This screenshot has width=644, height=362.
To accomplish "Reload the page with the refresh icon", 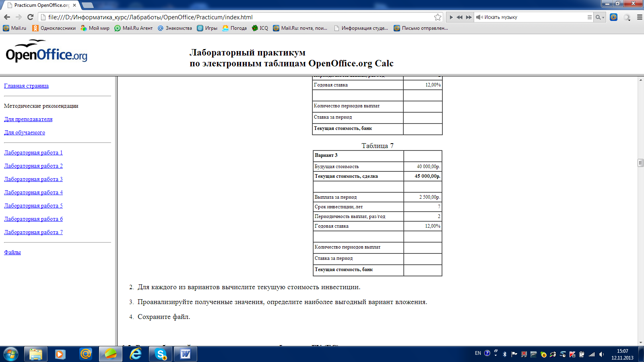I will [30, 17].
